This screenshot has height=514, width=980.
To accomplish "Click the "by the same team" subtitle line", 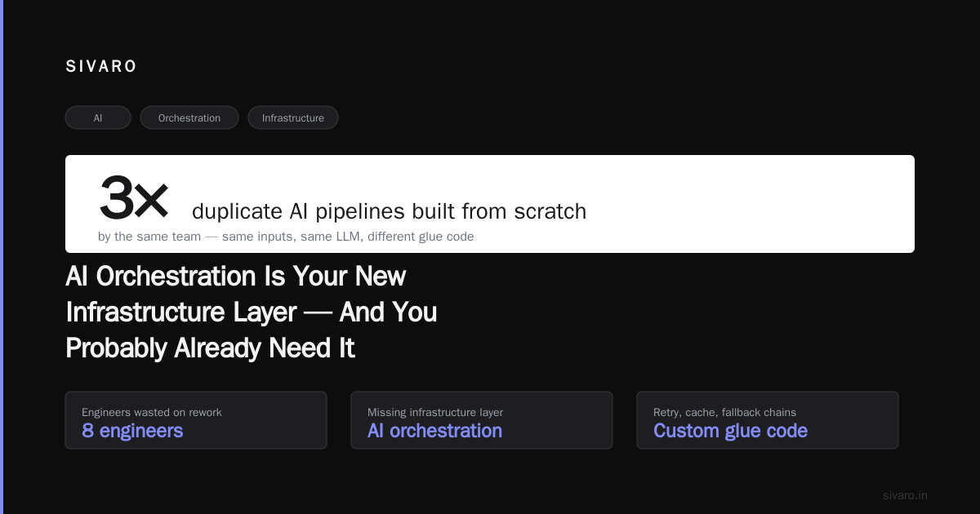I will (286, 237).
